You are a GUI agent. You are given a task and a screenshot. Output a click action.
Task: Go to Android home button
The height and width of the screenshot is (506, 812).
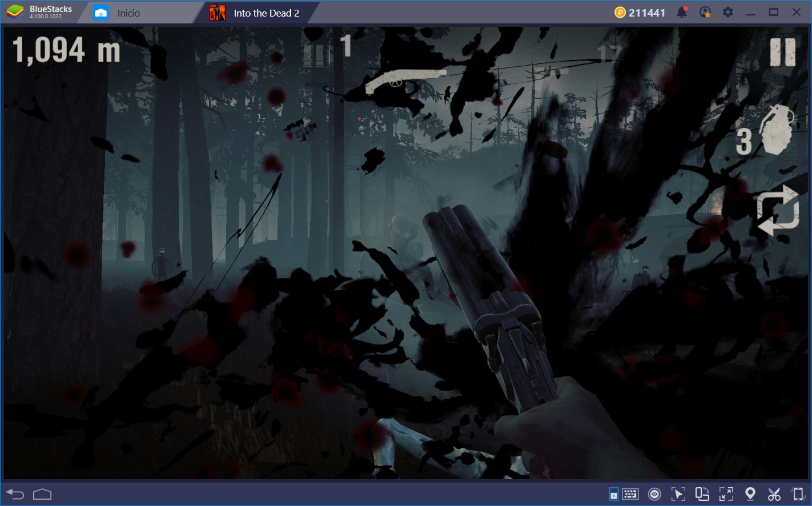42,494
